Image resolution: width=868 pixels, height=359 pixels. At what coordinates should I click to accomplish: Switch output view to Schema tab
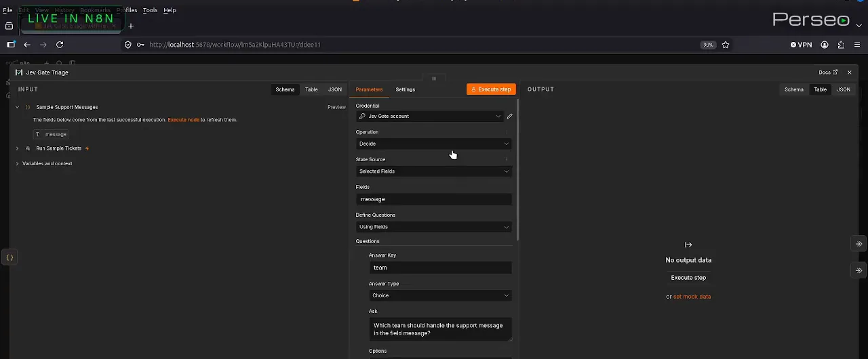click(x=794, y=89)
